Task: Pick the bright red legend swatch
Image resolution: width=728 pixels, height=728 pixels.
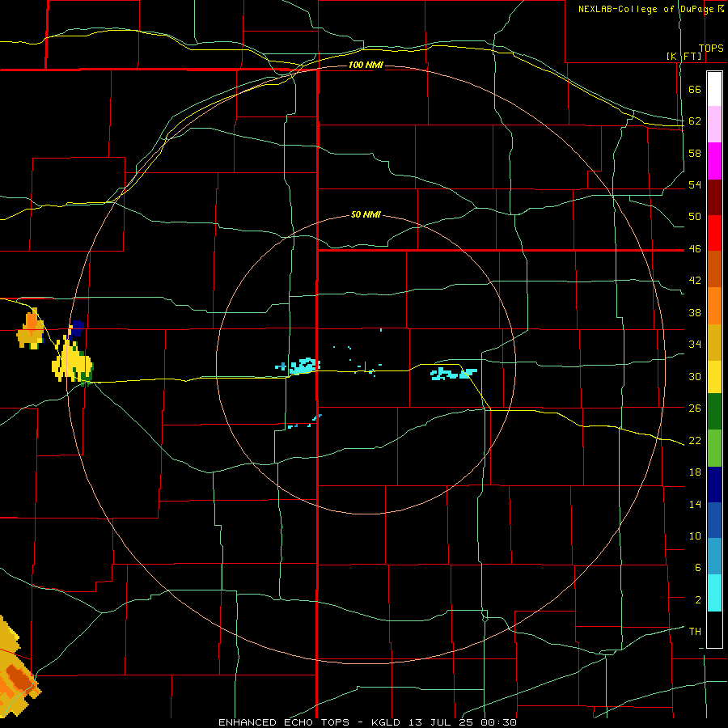Action: tap(714, 233)
